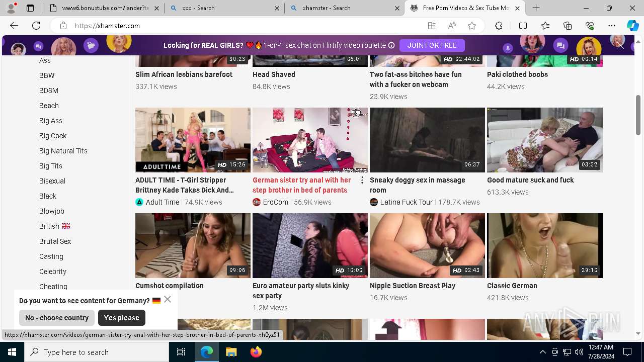Open File Explorer from the taskbar
Screen dimensions: 644x362
(x=231, y=352)
